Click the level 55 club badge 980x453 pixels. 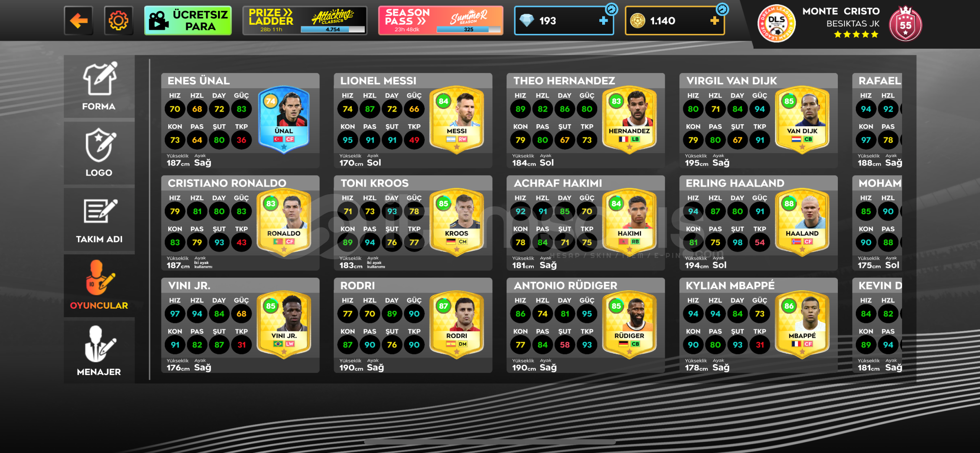point(905,23)
